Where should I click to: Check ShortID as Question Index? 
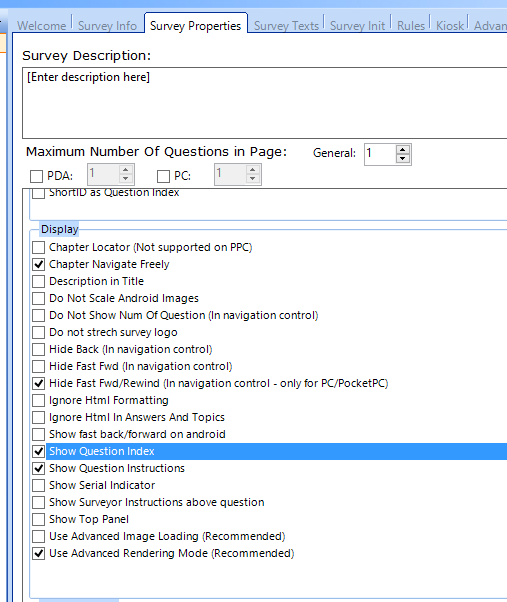tap(38, 193)
